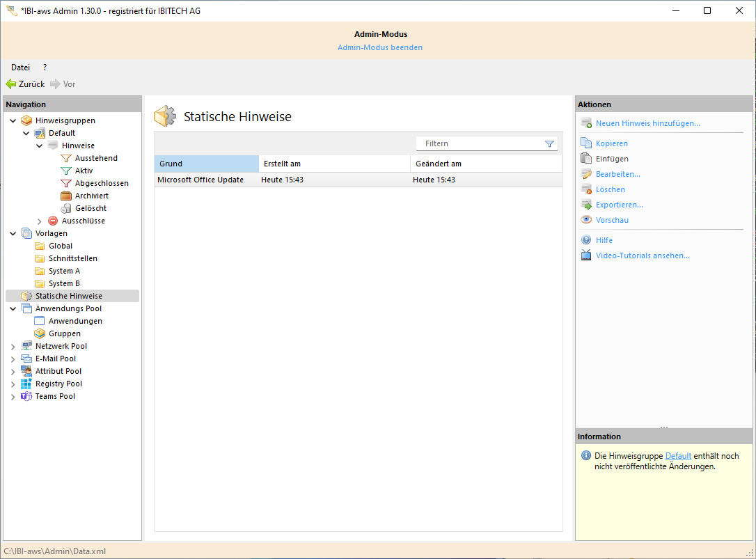Click the Kopieren icon in Aktionen
The height and width of the screenshot is (559, 756).
click(586, 143)
